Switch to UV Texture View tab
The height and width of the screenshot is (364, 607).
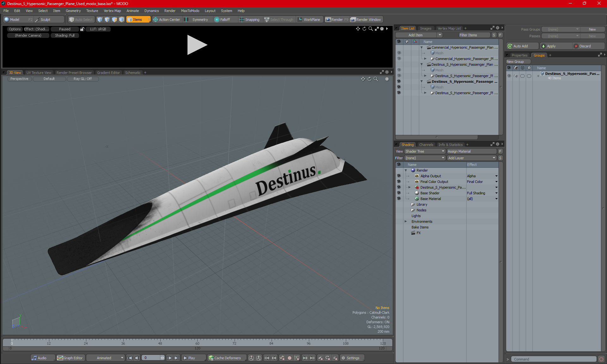(39, 73)
